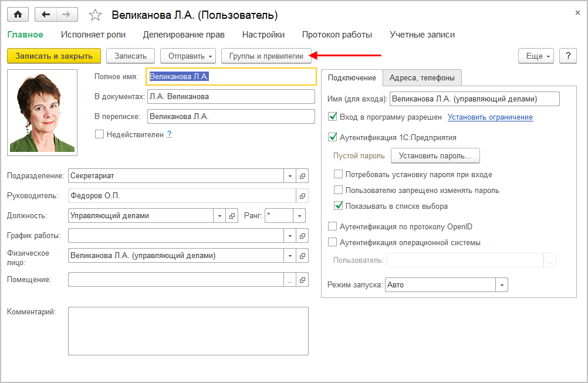Add form to favorites with star icon
This screenshot has height=383, width=588.
pyautogui.click(x=96, y=15)
